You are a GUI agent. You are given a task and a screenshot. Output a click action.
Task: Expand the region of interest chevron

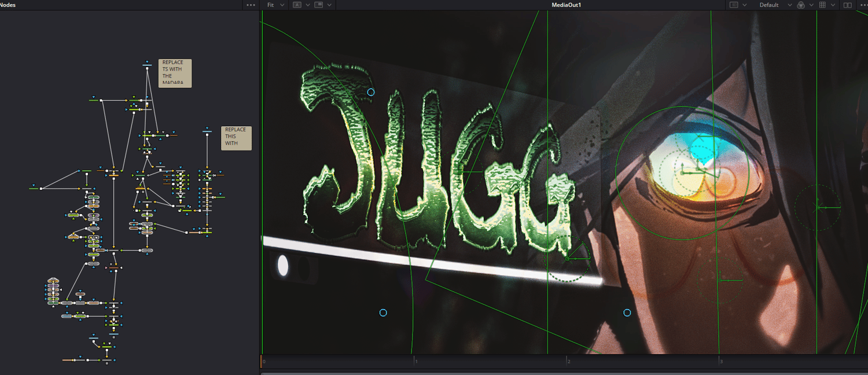(x=745, y=5)
